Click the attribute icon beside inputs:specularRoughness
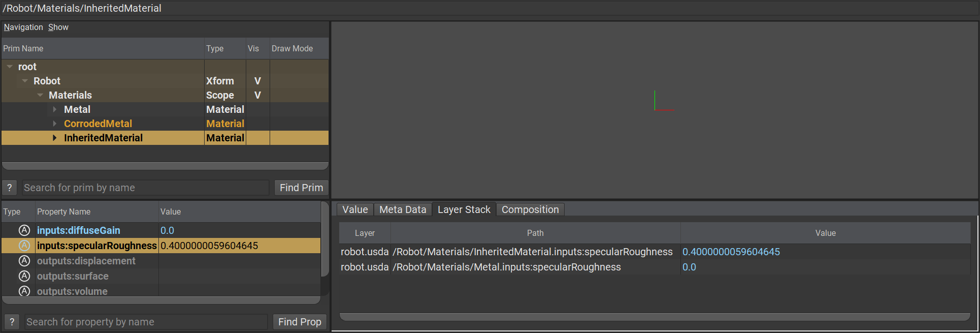 click(24, 246)
